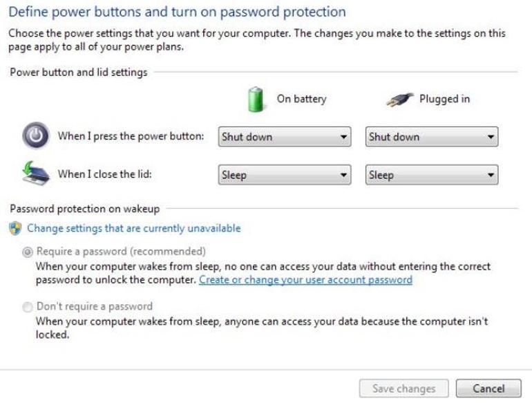
Task: Click the power plug icon
Action: point(400,100)
